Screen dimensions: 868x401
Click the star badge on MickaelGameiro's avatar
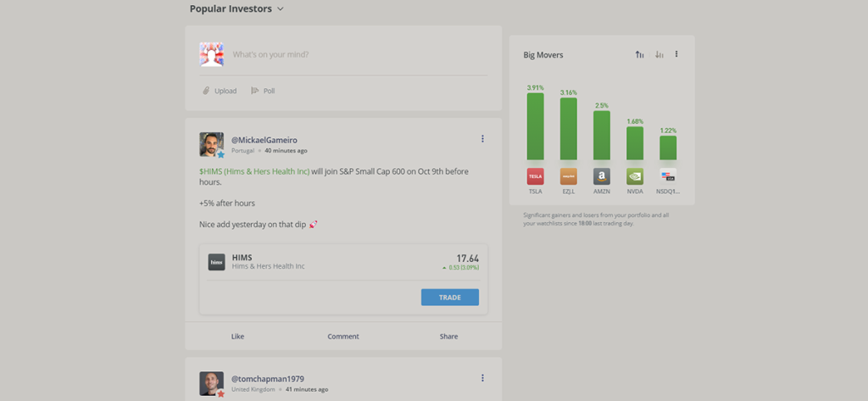coord(221,154)
